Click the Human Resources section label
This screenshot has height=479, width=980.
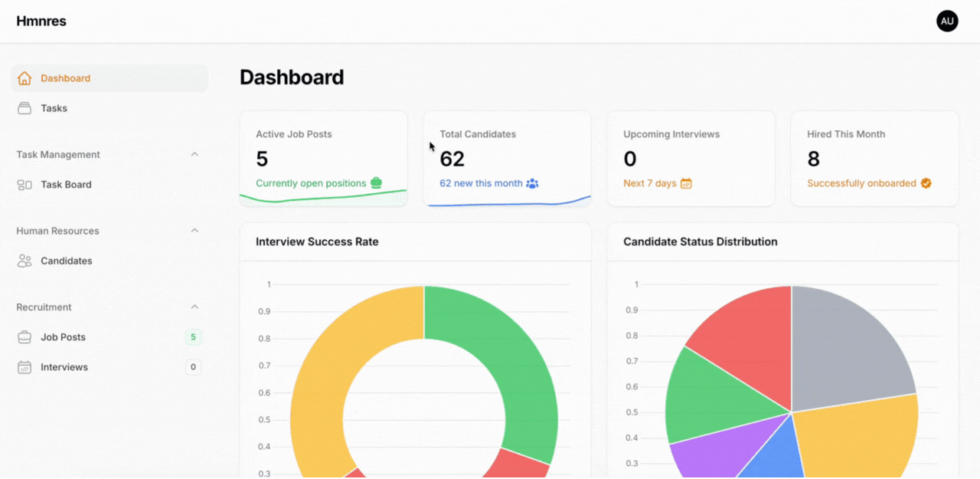[x=57, y=231]
